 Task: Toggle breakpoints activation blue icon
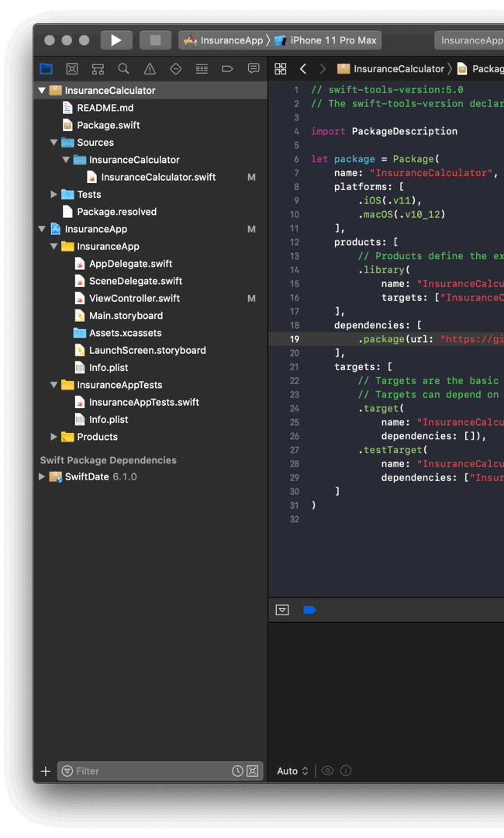309,610
